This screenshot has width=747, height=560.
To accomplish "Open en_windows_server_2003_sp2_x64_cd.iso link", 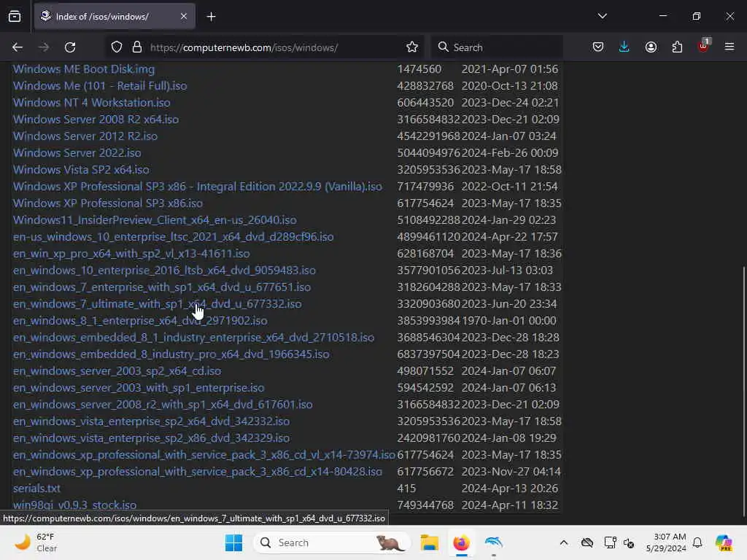I will coord(117,371).
